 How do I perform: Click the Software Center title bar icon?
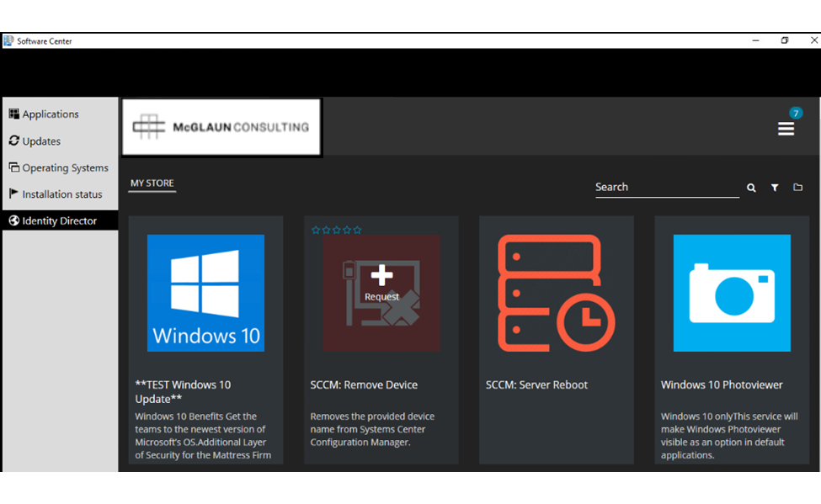[x=8, y=41]
